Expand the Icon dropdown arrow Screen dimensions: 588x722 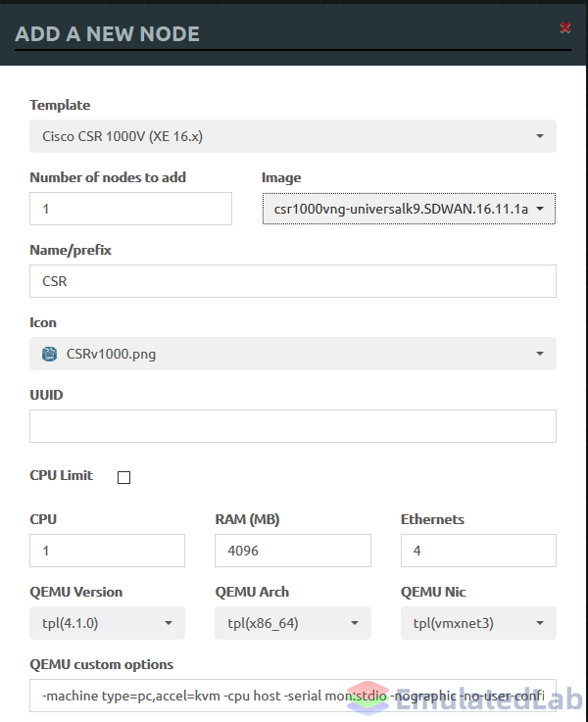pos(540,354)
